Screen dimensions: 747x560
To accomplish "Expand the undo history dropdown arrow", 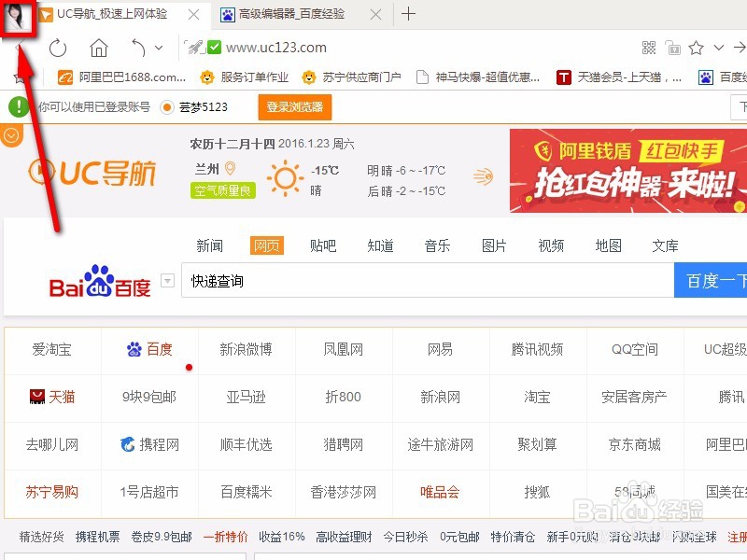I will pos(159,48).
